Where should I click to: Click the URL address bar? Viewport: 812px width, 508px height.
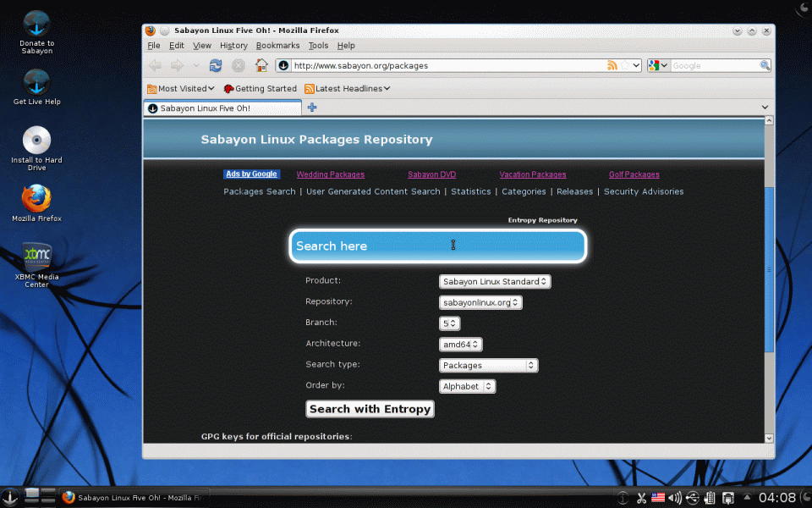pos(448,65)
